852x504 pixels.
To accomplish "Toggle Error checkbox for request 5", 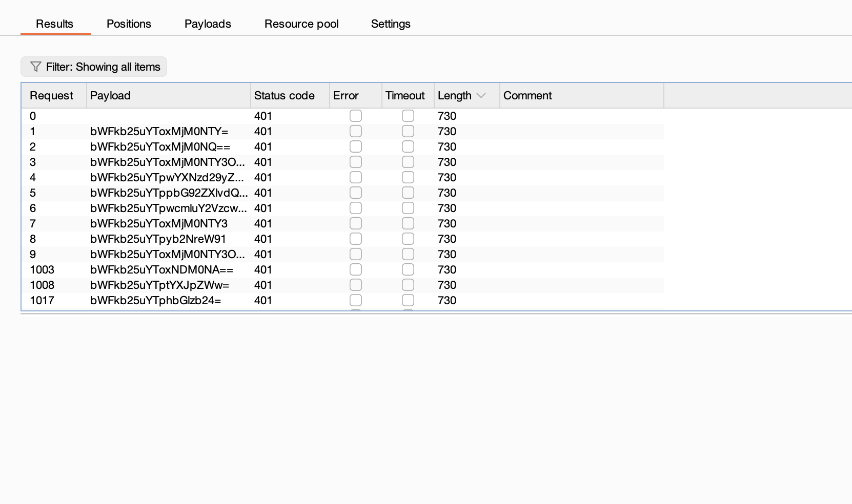I will (x=356, y=193).
